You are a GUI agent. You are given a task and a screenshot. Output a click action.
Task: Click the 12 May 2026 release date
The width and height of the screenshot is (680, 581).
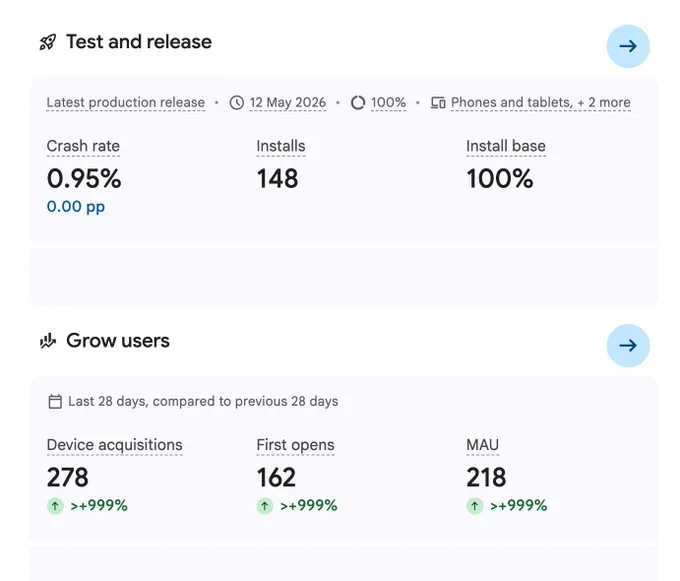[x=288, y=103]
